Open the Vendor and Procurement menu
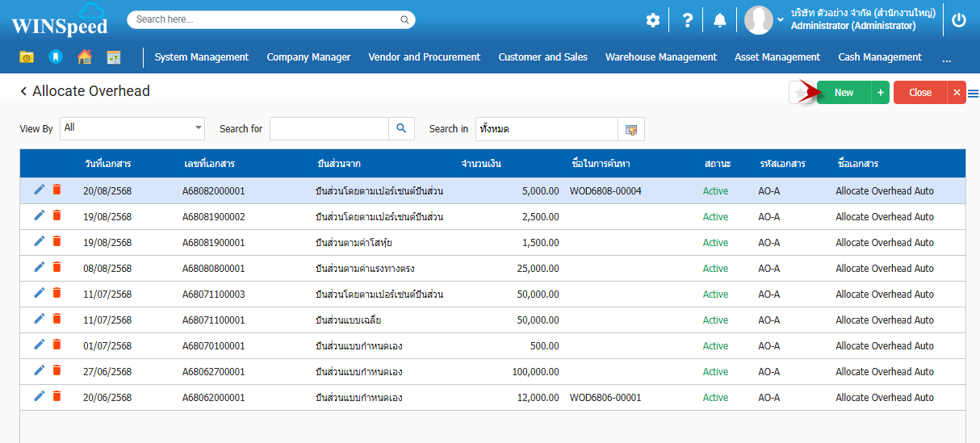Viewport: 980px width, 443px height. coord(424,57)
